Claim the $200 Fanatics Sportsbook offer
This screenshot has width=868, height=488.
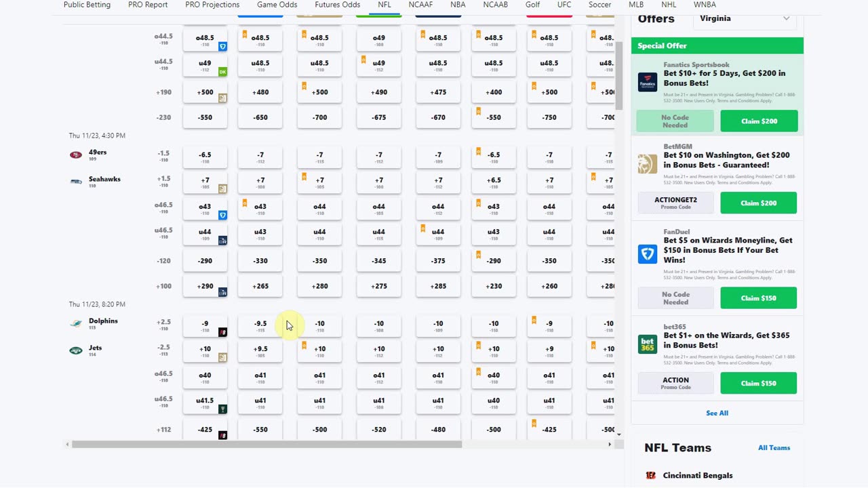759,121
